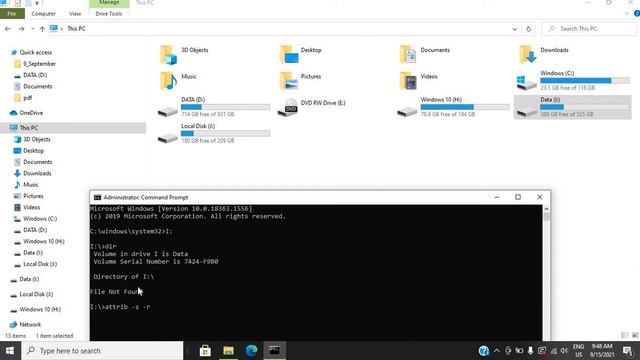Select the Windows (C:) drive tile
Screen dimensions: 640x360
pos(573,81)
